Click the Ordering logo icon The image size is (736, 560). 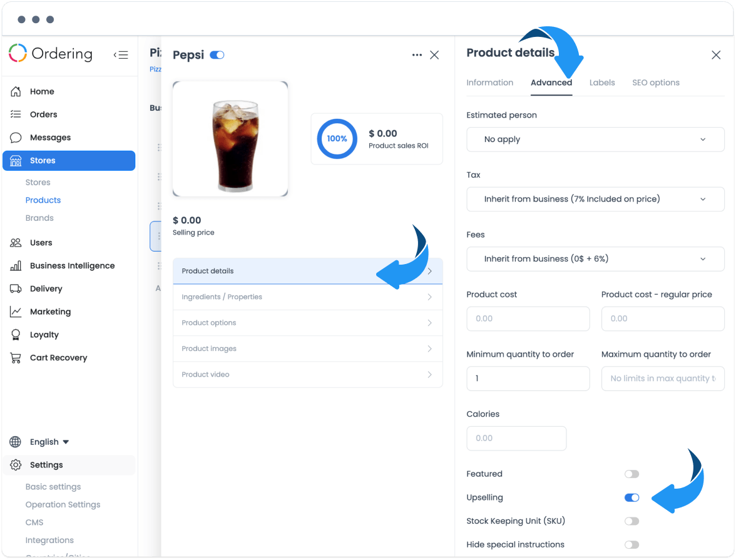(18, 53)
